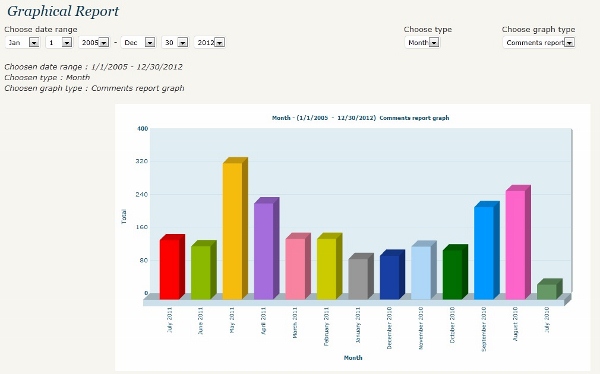600x374 pixels.
Task: Click the Choose date range label
Action: click(x=41, y=29)
